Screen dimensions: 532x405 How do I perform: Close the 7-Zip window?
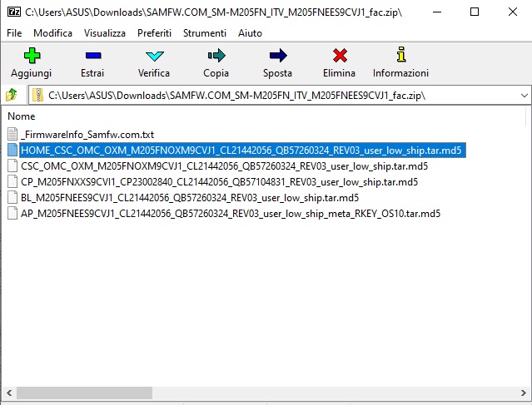coord(513,12)
